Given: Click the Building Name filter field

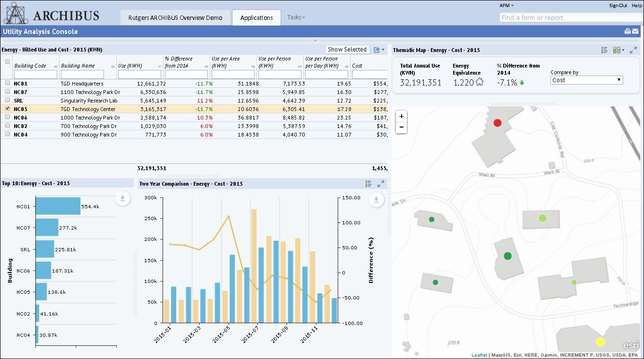Looking at the screenshot, I should (x=82, y=75).
